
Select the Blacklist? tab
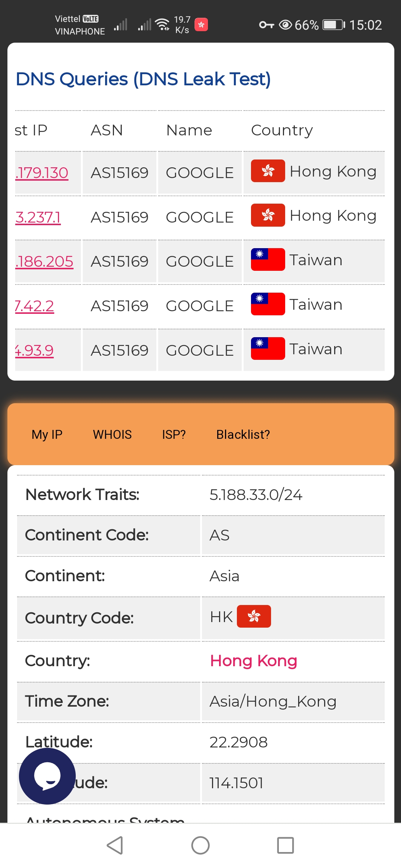[x=243, y=434]
